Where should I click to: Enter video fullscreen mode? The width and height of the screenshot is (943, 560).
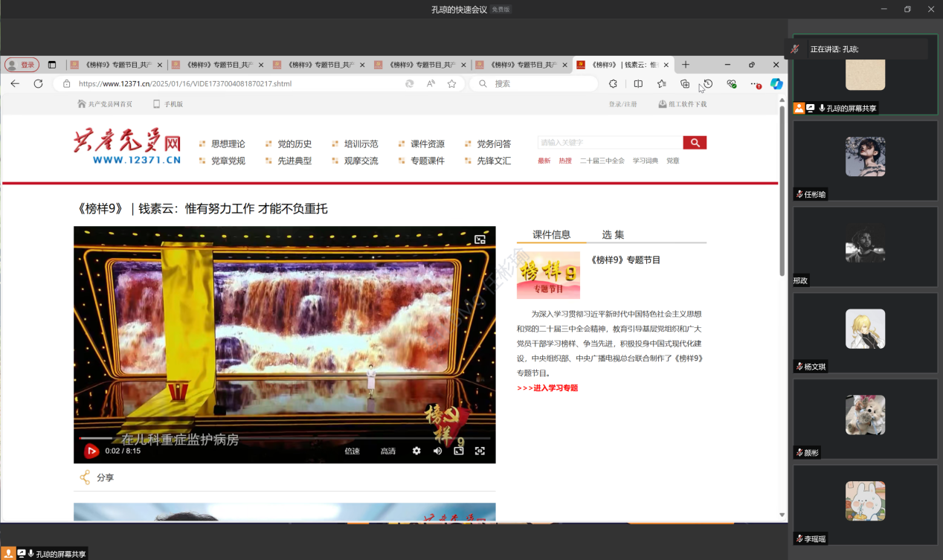[x=480, y=451]
